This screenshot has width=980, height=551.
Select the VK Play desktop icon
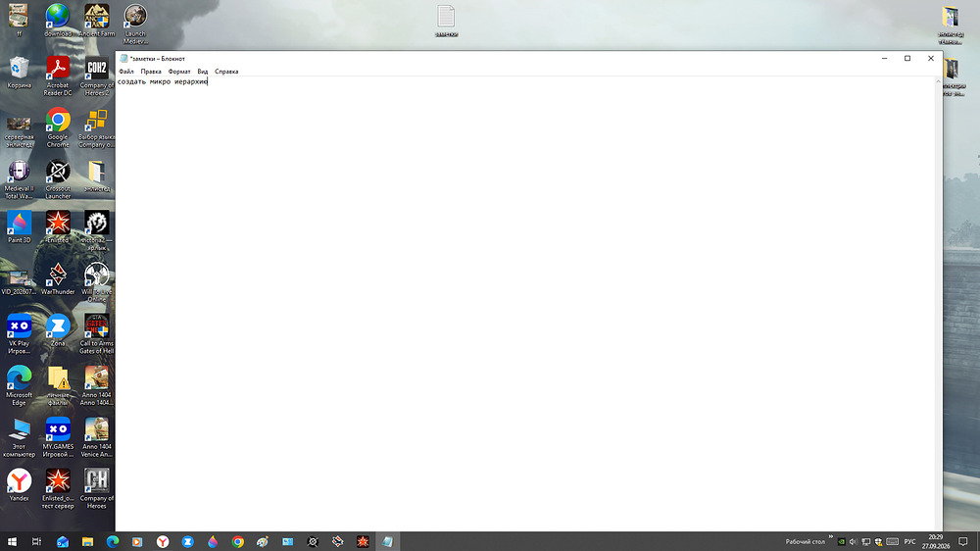19,334
